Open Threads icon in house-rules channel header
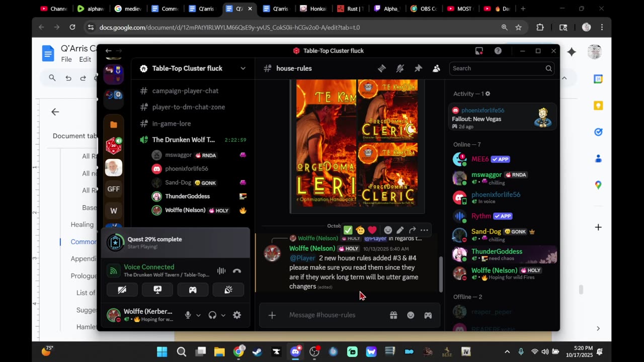 [382, 68]
